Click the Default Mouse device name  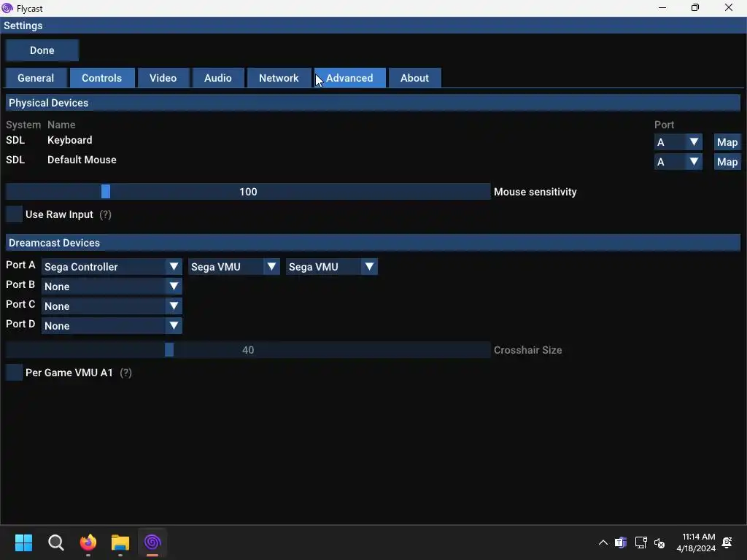click(x=82, y=160)
